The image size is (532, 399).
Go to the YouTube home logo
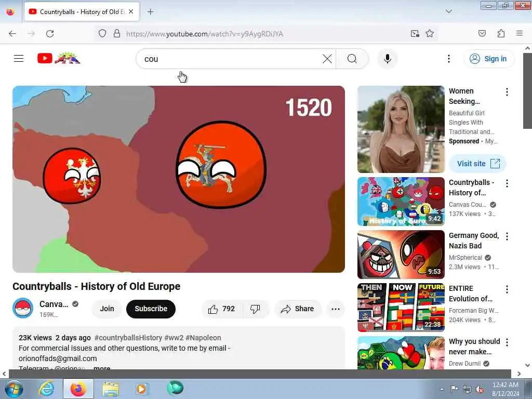(x=59, y=58)
